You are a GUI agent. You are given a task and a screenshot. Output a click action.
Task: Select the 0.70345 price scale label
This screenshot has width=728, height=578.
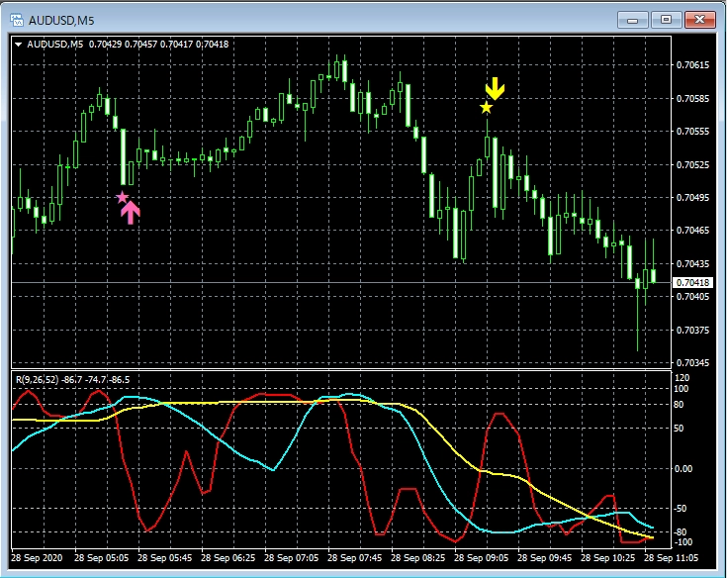692,364
